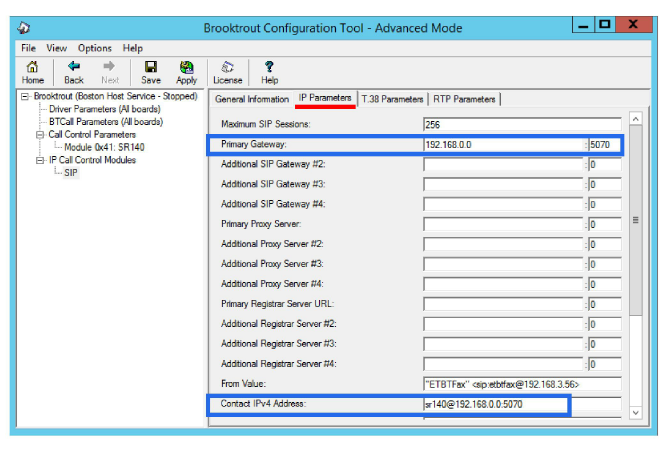The width and height of the screenshot is (667, 454).
Task: Click the Additional Registrar Server #2 address field
Action: point(504,324)
